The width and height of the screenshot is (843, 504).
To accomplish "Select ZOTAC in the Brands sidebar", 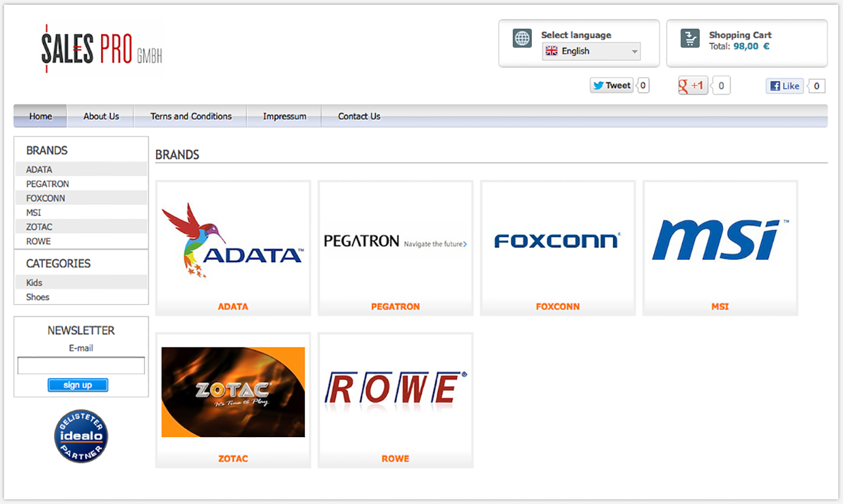I will (81, 227).
